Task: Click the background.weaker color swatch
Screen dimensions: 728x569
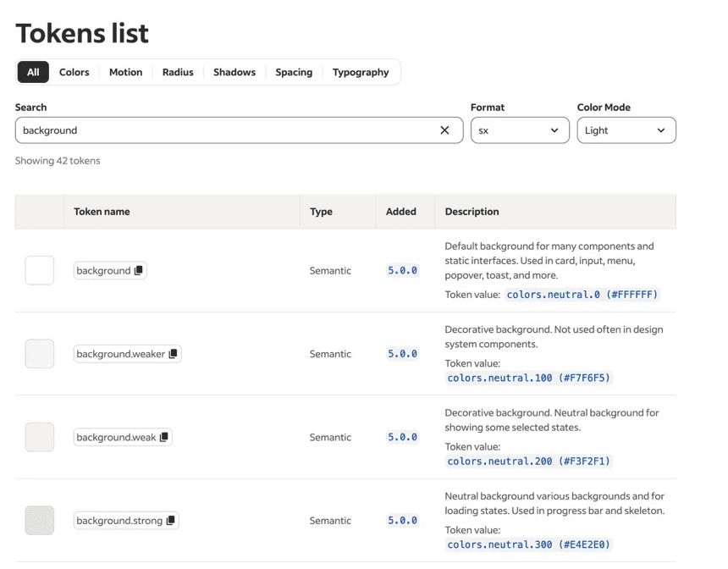Action: pyautogui.click(x=40, y=354)
